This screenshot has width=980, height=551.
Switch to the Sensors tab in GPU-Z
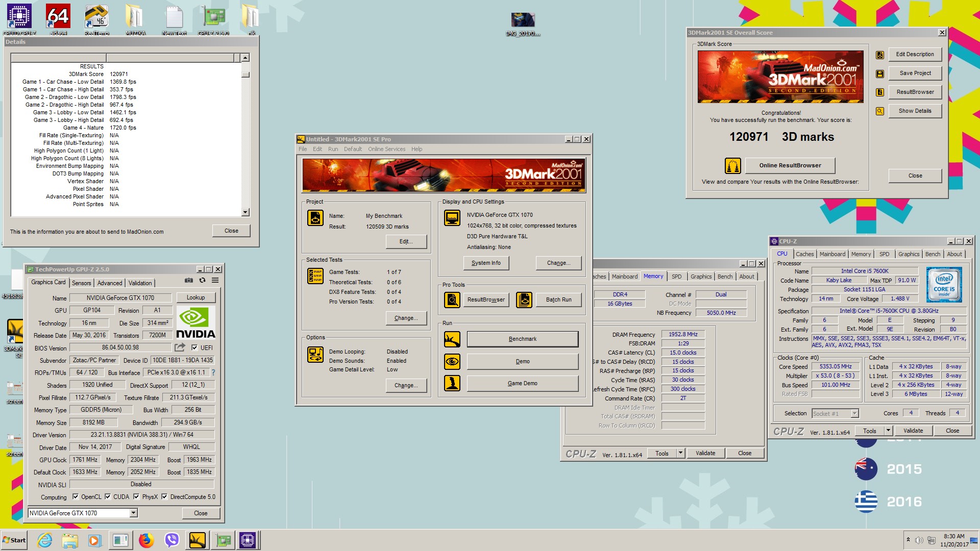click(x=81, y=283)
